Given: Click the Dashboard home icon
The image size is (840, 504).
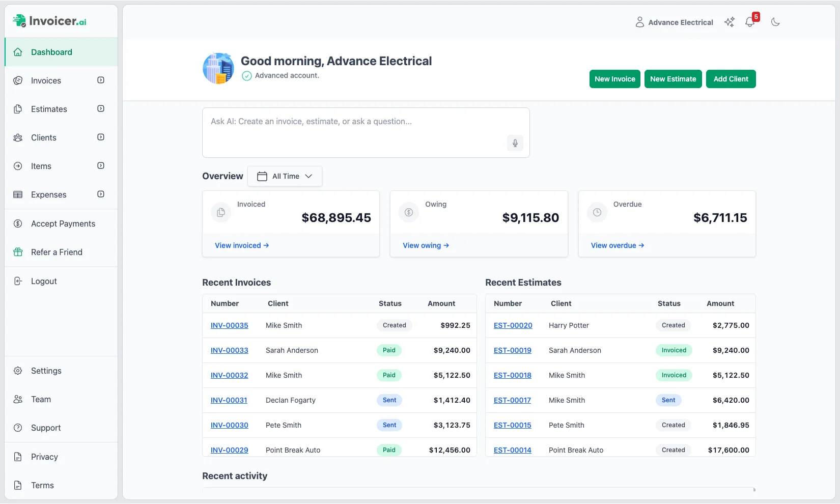Looking at the screenshot, I should (18, 52).
